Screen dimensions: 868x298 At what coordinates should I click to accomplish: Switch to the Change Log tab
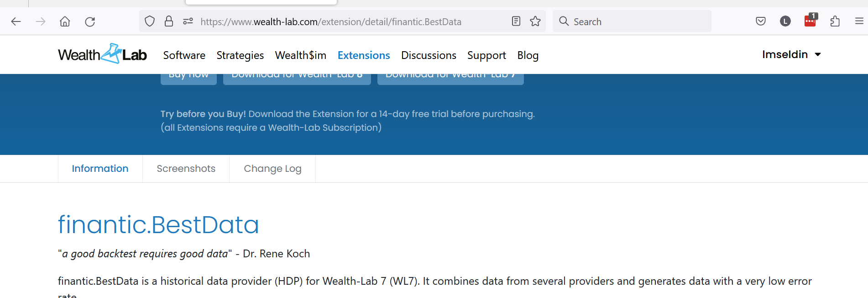pyautogui.click(x=272, y=169)
